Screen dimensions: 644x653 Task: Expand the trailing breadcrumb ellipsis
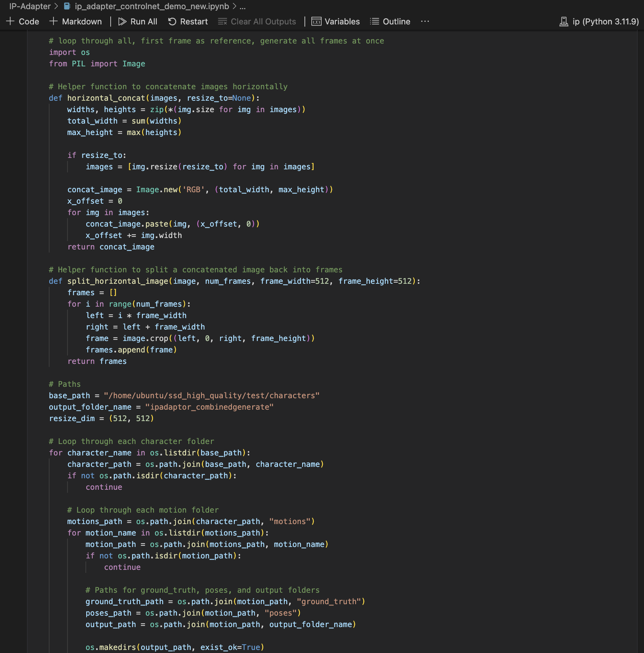(x=243, y=6)
